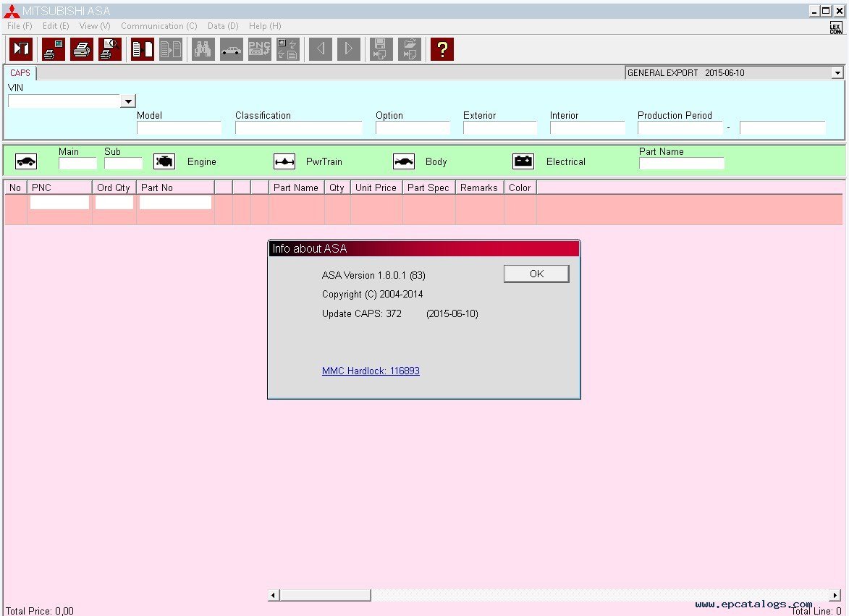This screenshot has height=616, width=849.
Task: Click the PNC cell input in first row
Action: pyautogui.click(x=59, y=203)
